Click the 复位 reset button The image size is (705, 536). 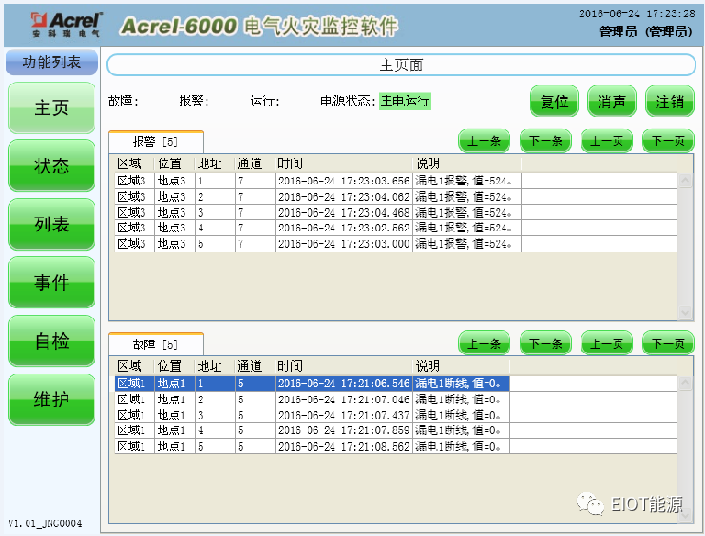(x=554, y=101)
